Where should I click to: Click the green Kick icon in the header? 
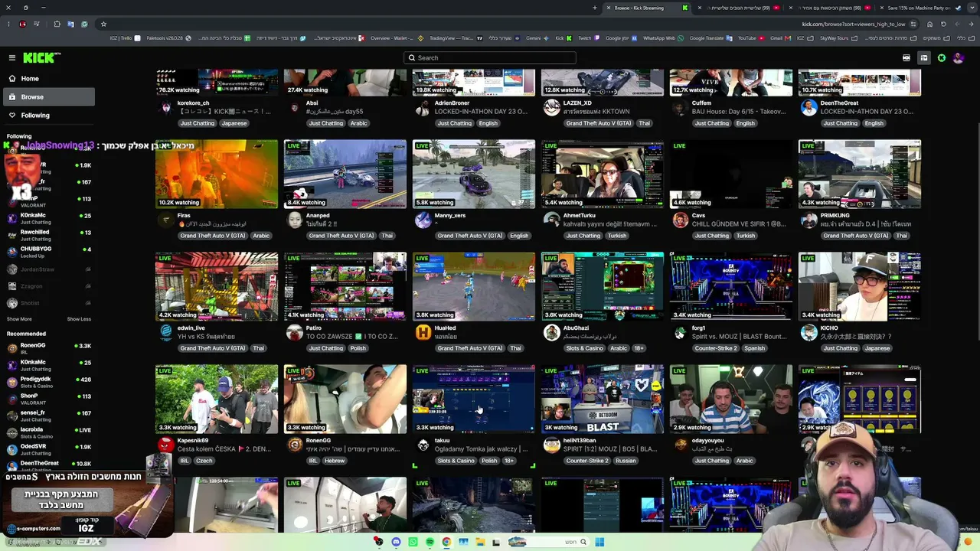[x=942, y=57]
